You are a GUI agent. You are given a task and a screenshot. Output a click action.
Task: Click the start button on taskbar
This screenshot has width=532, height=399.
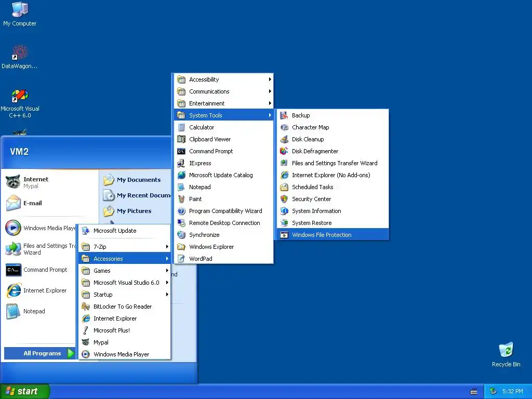(x=25, y=391)
